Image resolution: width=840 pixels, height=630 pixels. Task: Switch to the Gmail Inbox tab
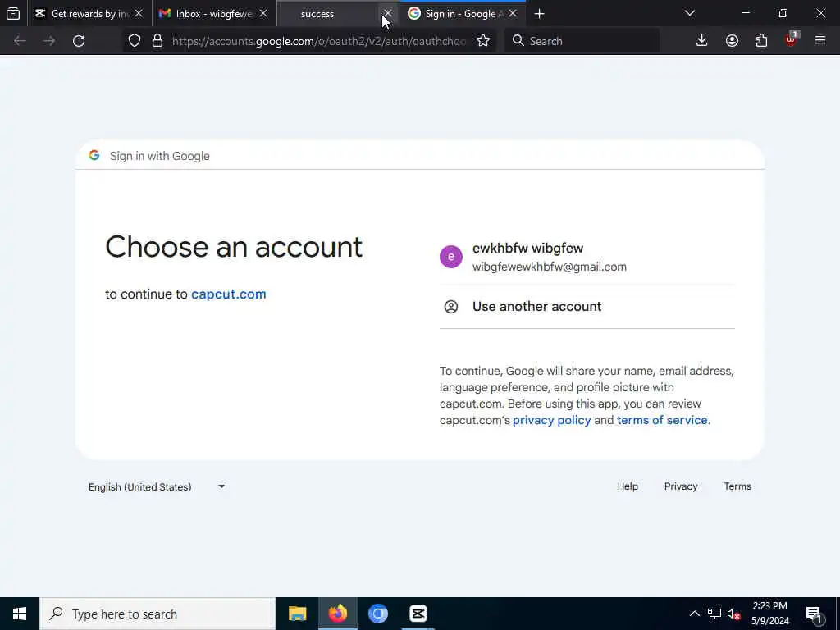(x=213, y=13)
